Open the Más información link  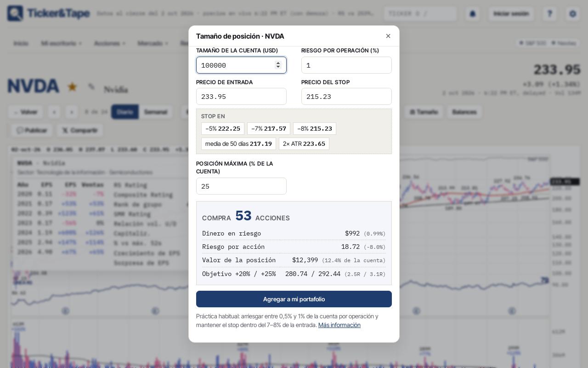339,325
